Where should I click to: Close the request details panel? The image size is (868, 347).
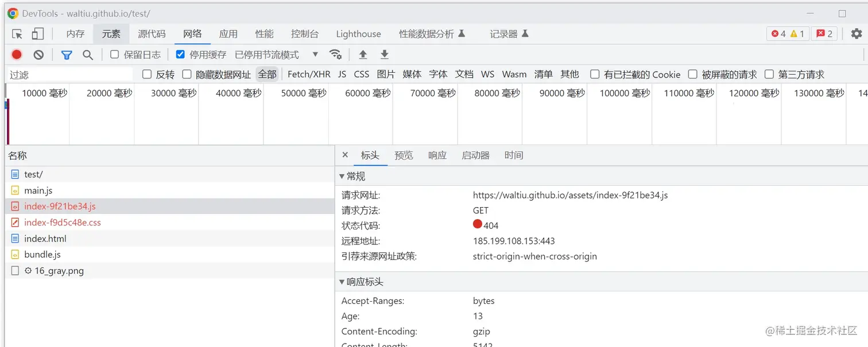click(345, 155)
